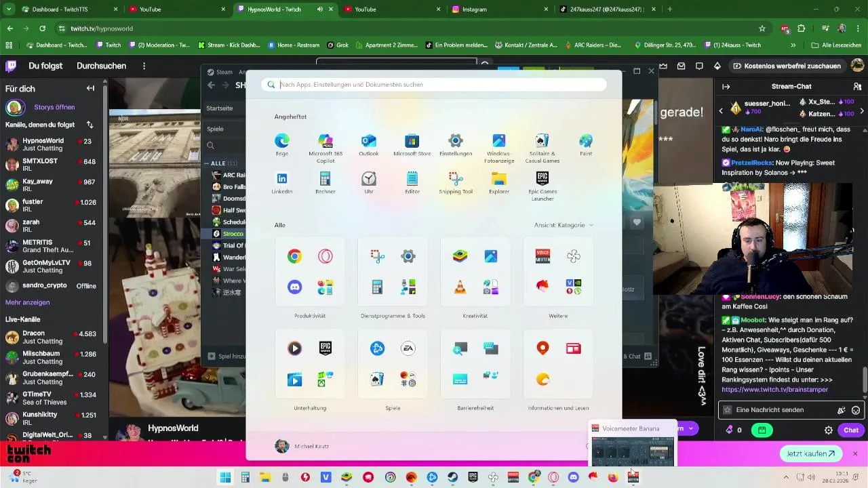The image size is (868, 488).
Task: Open Storys öffnen in sidebar
Action: pyautogui.click(x=54, y=107)
